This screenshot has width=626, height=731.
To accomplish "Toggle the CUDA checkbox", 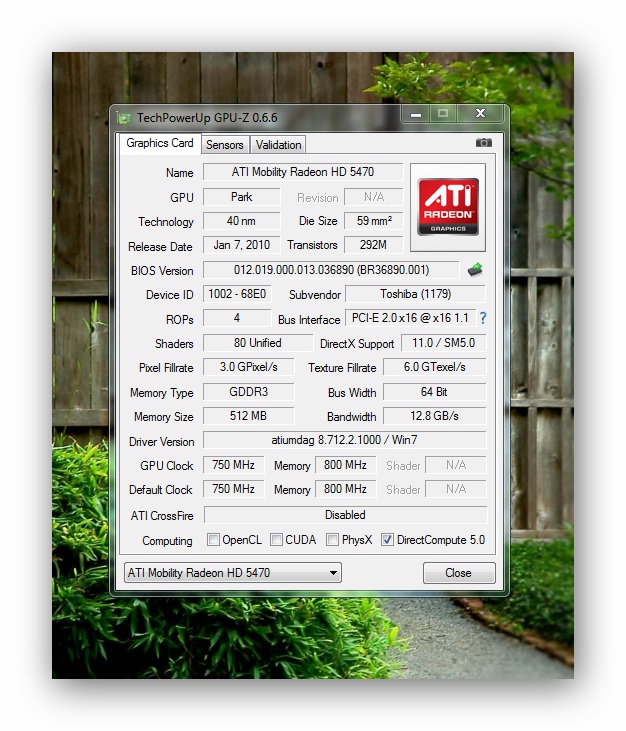I will [x=276, y=540].
